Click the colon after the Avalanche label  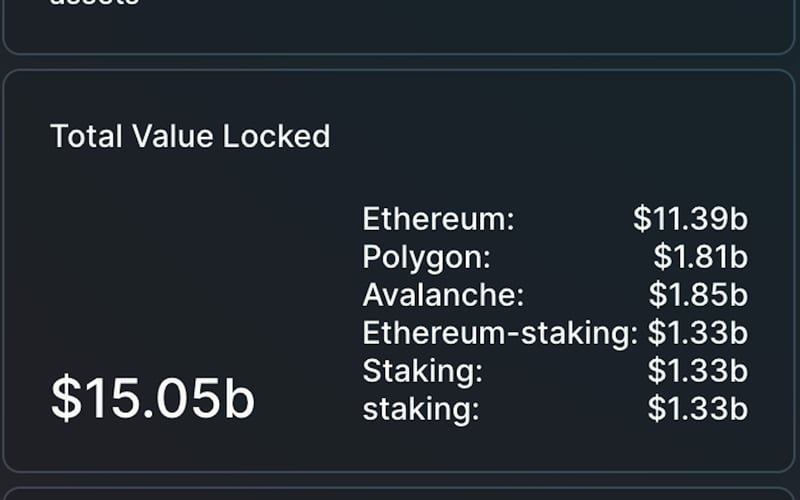[x=520, y=297]
